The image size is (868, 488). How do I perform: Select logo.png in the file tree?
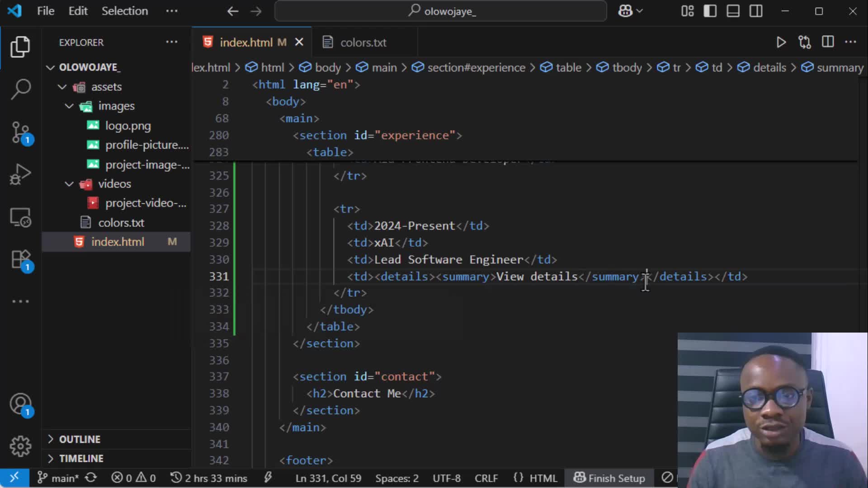pos(116,126)
